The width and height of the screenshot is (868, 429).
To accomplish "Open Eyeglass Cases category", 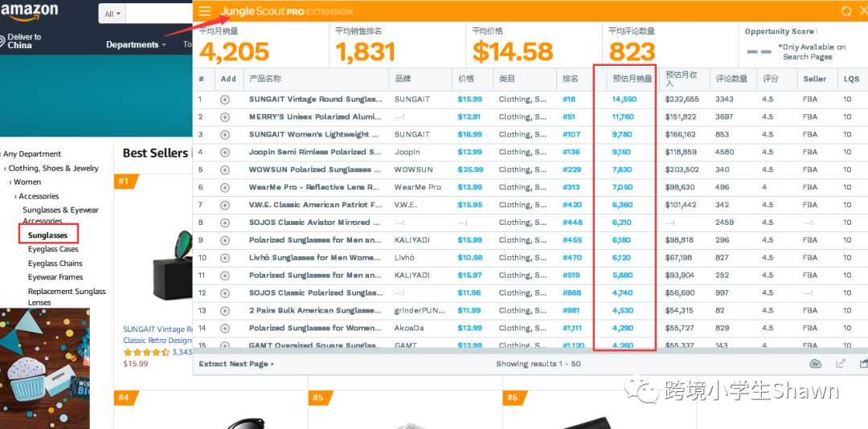I will (53, 249).
